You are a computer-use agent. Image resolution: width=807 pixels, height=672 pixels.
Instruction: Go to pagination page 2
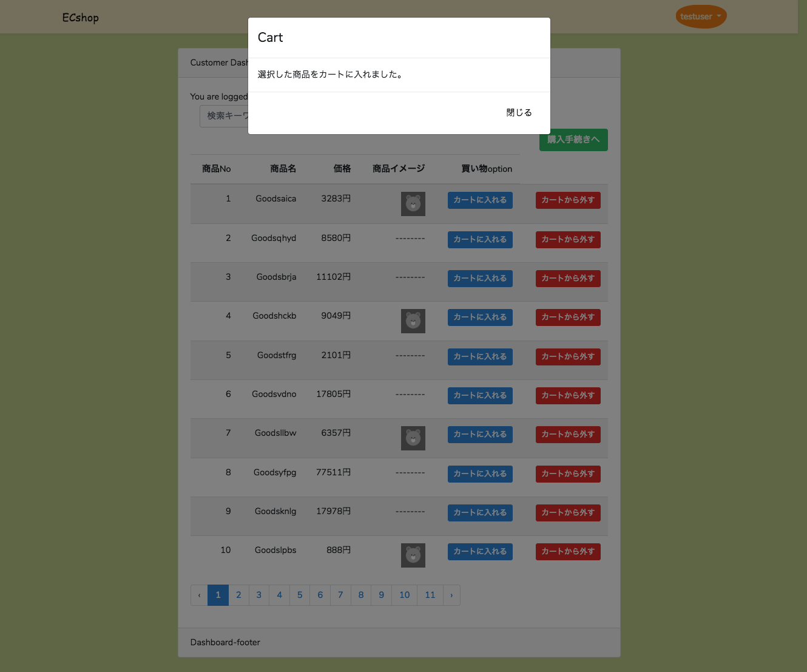[x=238, y=595]
